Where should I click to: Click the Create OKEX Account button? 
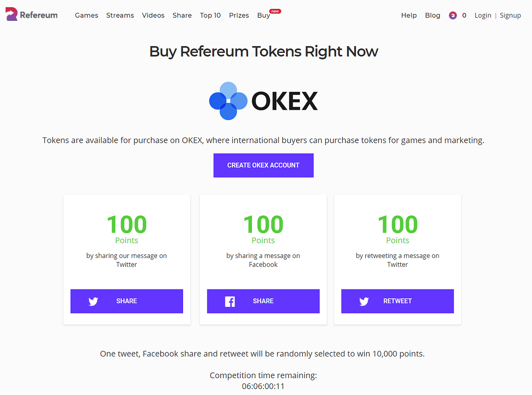[263, 165]
